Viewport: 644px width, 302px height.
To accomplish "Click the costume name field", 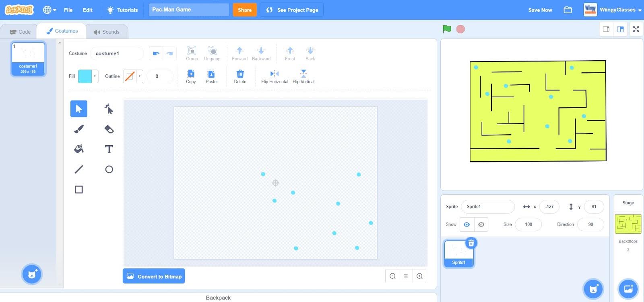I will point(117,53).
